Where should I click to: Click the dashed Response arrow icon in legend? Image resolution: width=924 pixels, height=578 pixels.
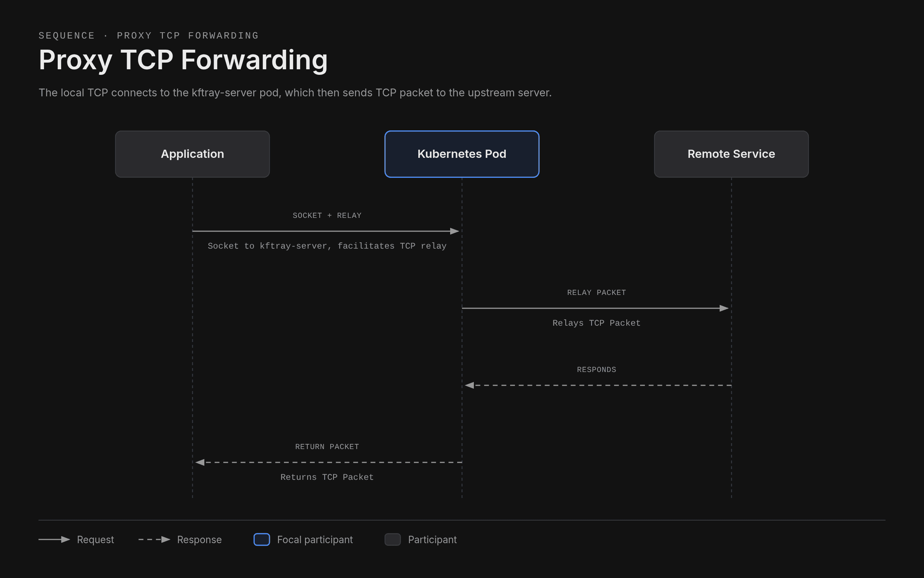(154, 539)
